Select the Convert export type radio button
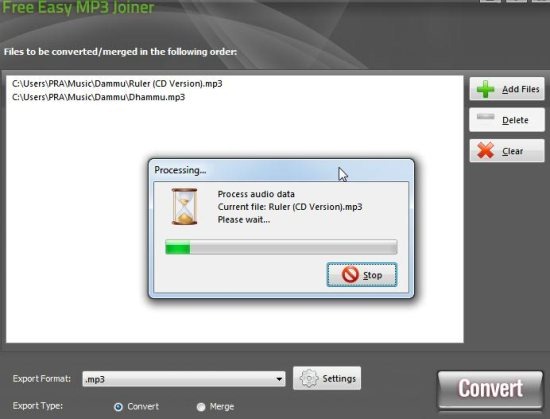The width and height of the screenshot is (550, 419). 118,407
